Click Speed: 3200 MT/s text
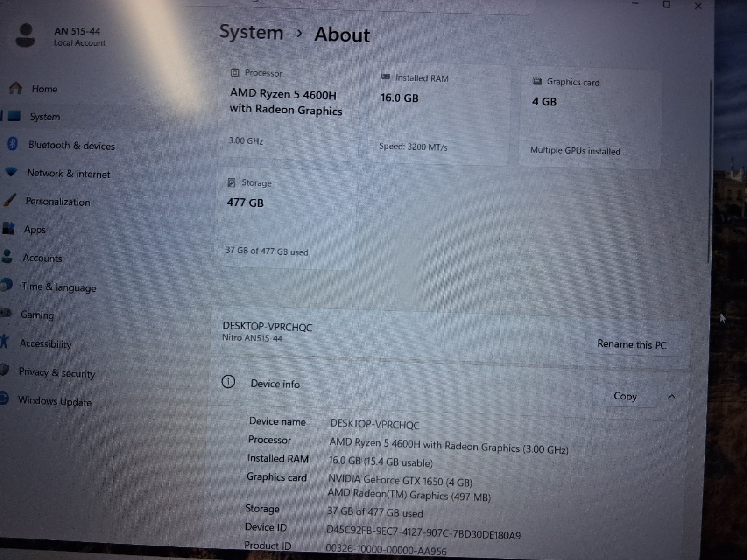Image resolution: width=747 pixels, height=560 pixels. pyautogui.click(x=413, y=147)
